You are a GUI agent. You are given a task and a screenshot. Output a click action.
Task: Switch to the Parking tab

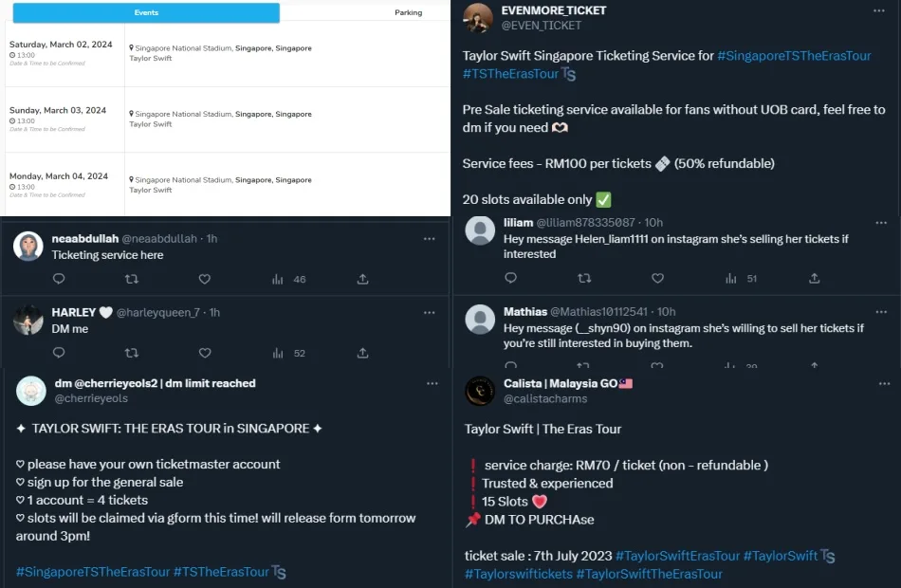(x=409, y=13)
